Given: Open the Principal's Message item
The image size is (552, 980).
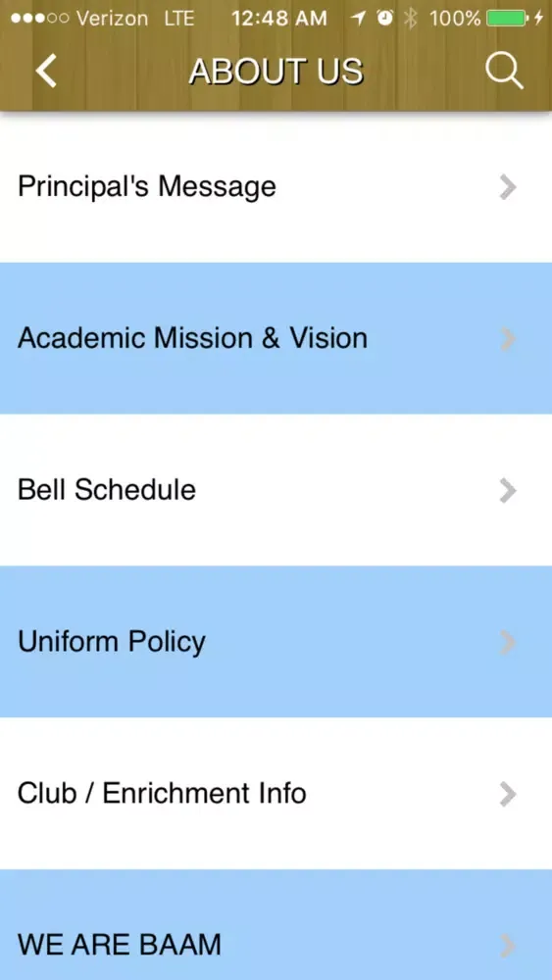Looking at the screenshot, I should [276, 187].
